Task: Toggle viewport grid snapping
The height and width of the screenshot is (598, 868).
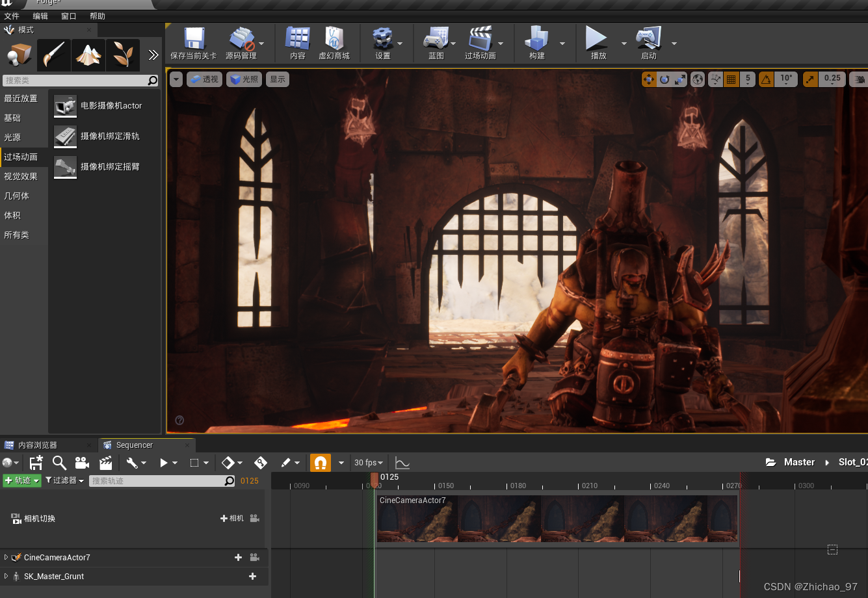Action: click(731, 79)
